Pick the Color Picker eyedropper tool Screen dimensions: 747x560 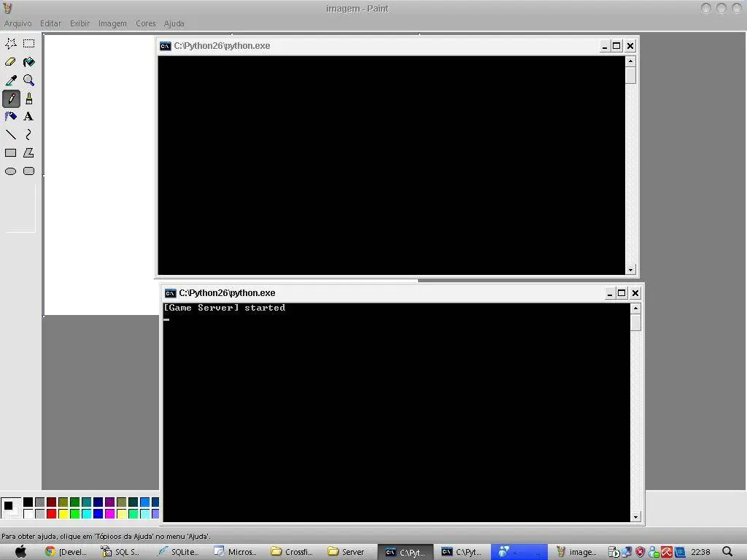(x=10, y=80)
